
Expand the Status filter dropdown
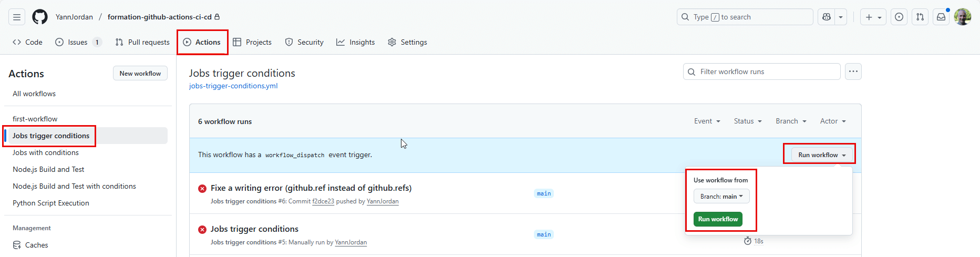(x=747, y=121)
